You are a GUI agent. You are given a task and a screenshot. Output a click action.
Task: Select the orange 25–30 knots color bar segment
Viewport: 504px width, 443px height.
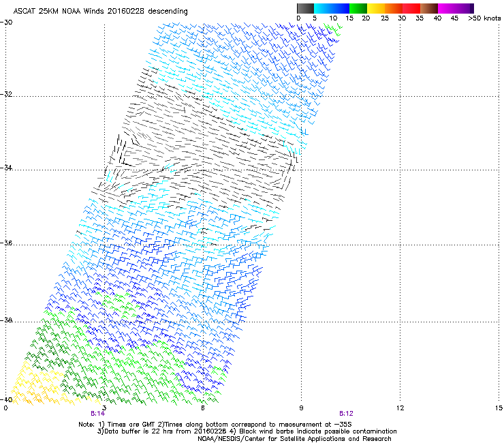(x=394, y=8)
